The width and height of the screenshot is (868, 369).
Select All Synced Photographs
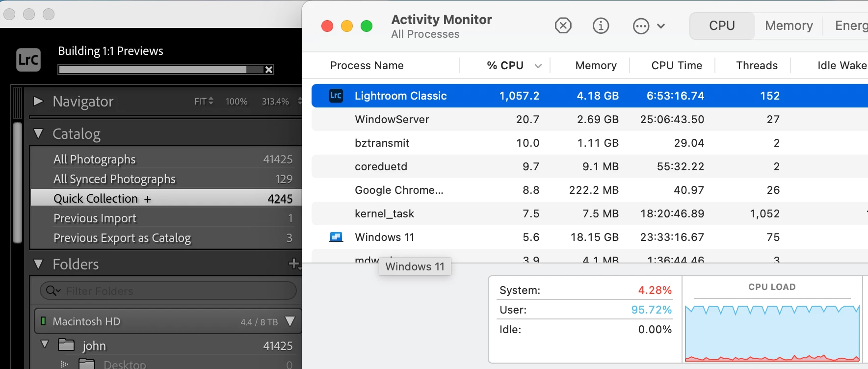point(166,179)
